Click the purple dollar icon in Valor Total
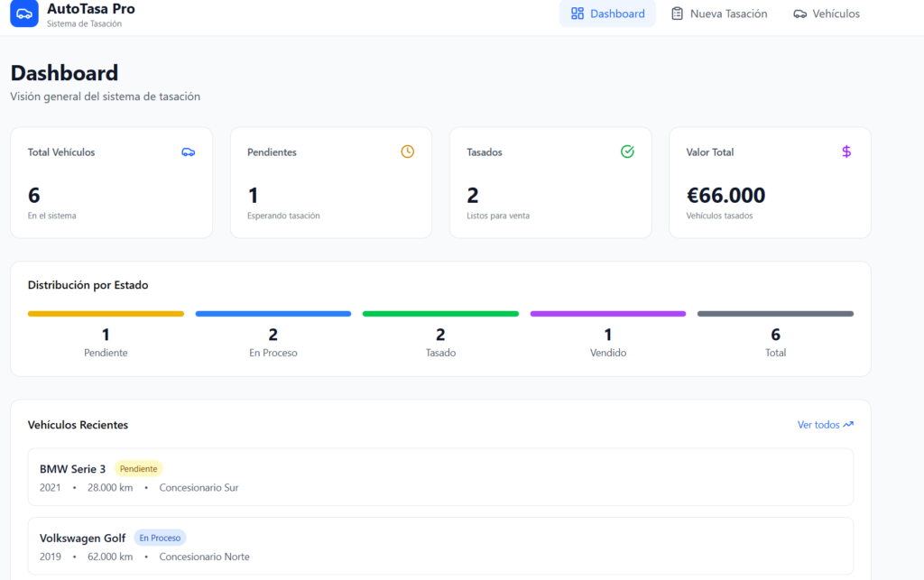 point(846,152)
